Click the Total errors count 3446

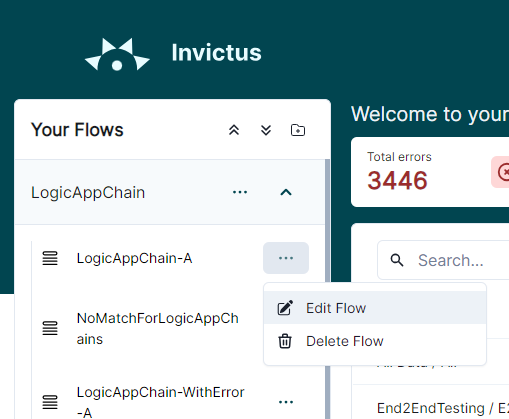pos(397,180)
